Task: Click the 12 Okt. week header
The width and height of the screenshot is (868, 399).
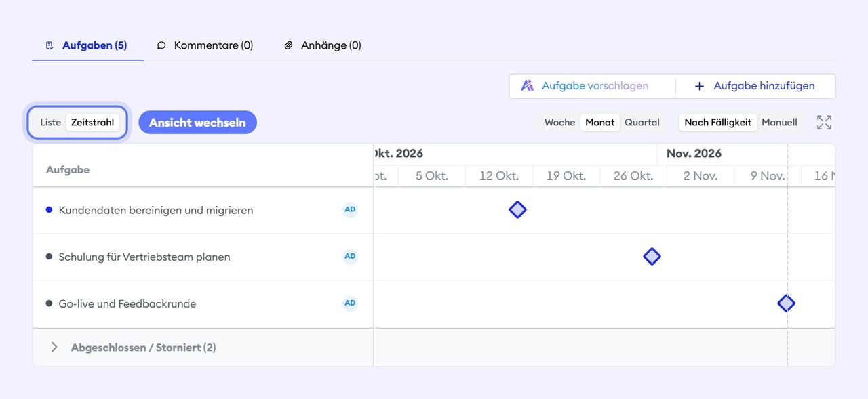Action: [499, 175]
